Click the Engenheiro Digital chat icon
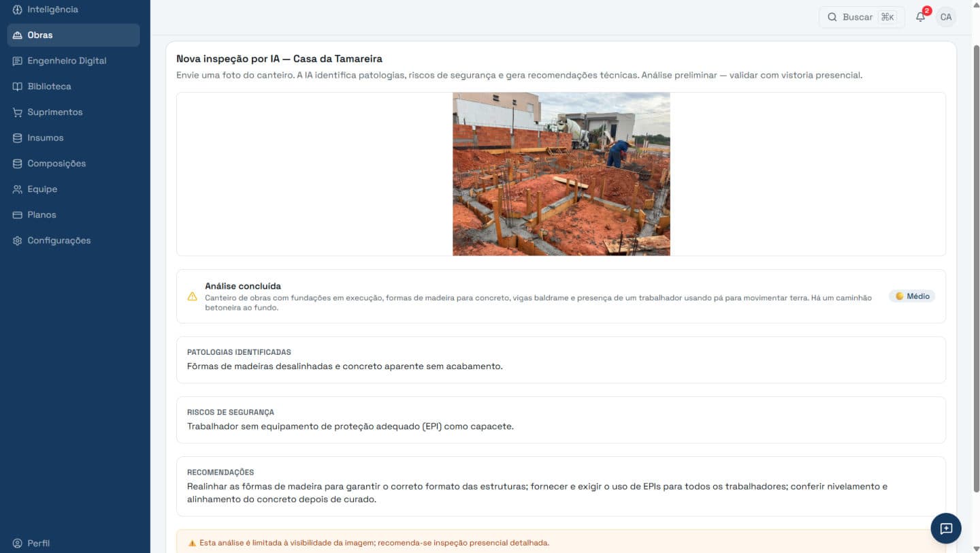The image size is (980, 553). (x=18, y=61)
